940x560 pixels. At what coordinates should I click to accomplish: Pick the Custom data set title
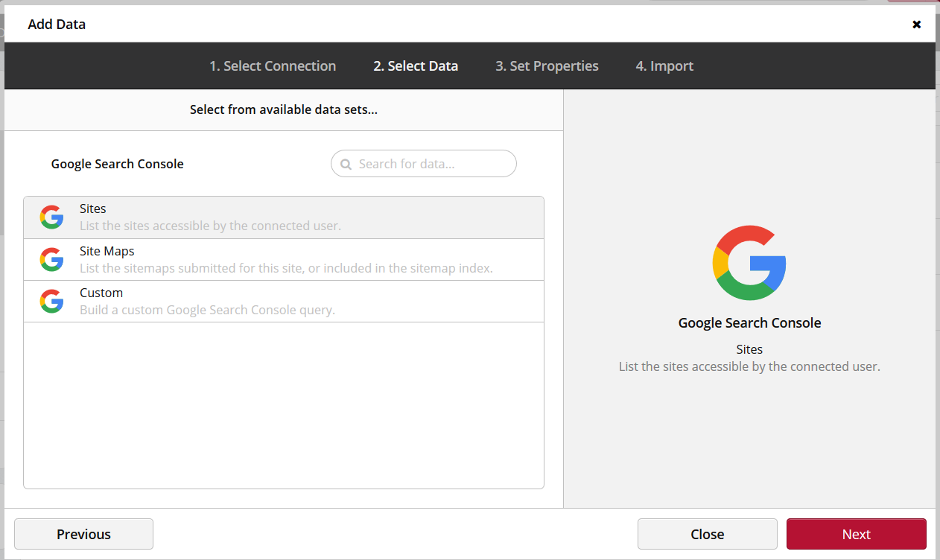click(x=101, y=293)
